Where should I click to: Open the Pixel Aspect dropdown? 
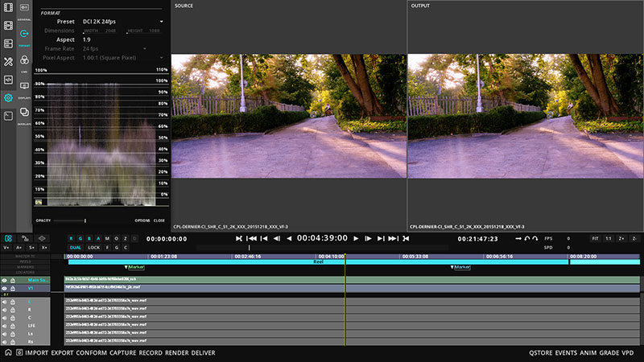[x=122, y=58]
